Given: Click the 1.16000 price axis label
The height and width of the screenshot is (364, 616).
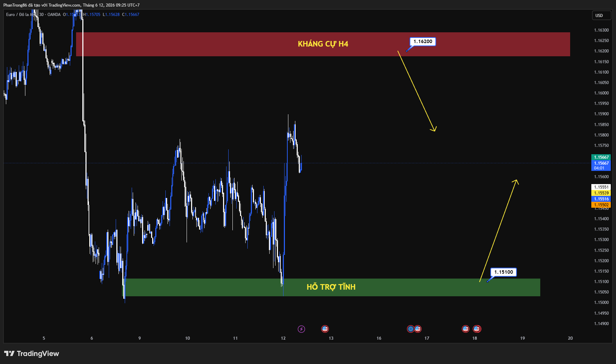Looking at the screenshot, I should click(601, 93).
